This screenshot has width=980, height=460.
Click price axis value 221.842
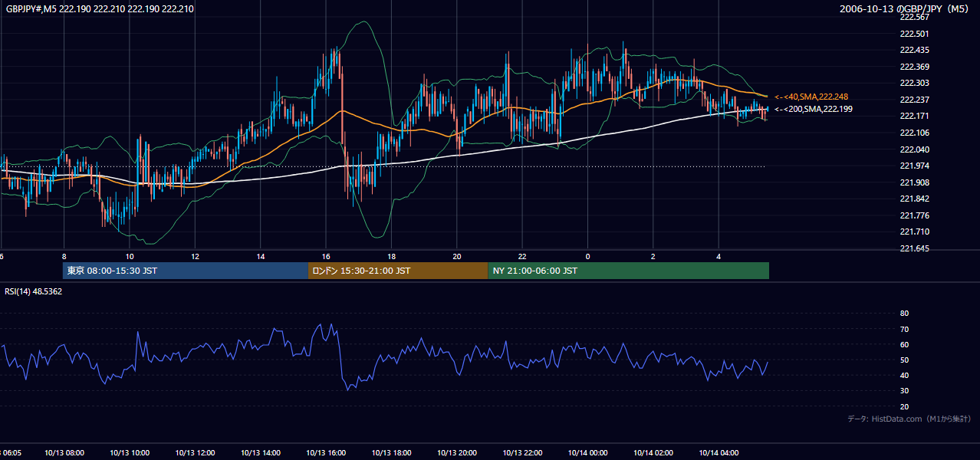click(x=914, y=199)
